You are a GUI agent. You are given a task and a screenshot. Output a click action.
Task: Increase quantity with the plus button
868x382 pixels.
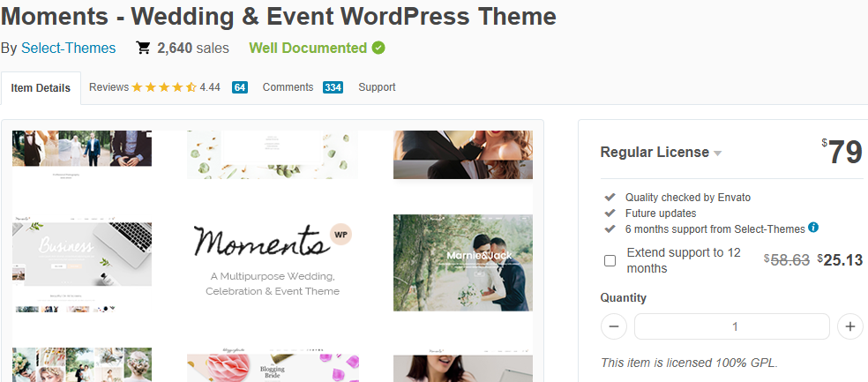[850, 326]
